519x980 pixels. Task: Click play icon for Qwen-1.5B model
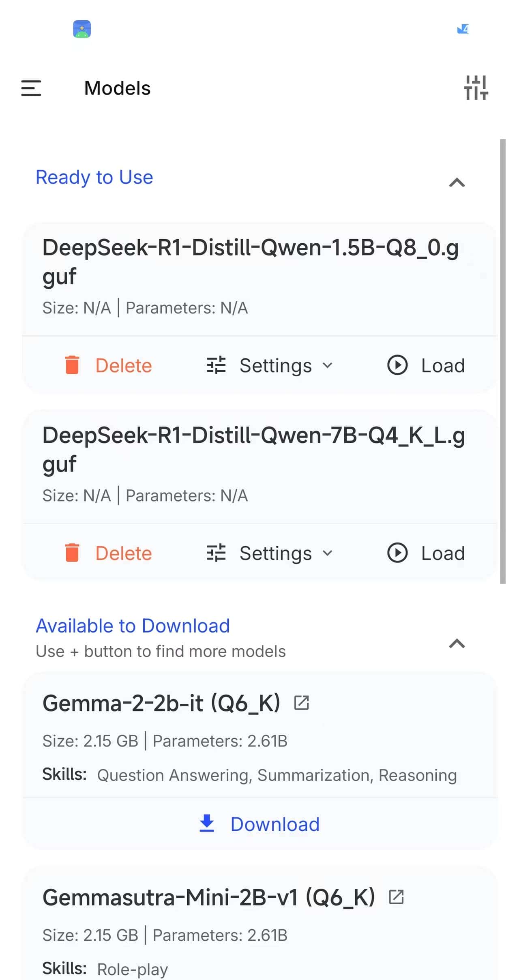coord(397,365)
